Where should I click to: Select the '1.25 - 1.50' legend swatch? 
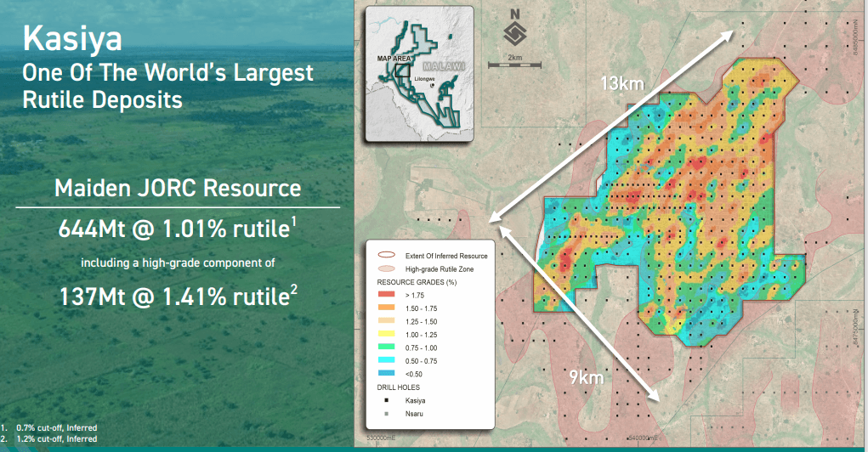click(387, 321)
